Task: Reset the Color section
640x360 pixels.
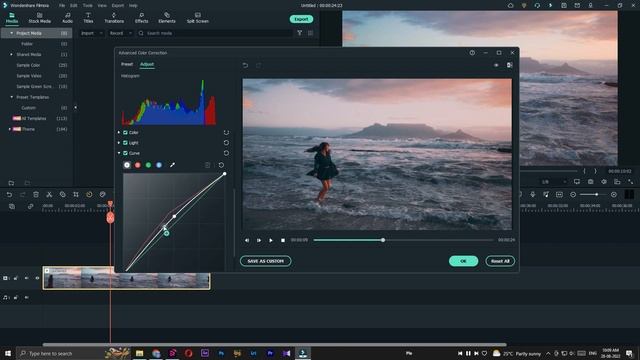Action: [x=226, y=133]
